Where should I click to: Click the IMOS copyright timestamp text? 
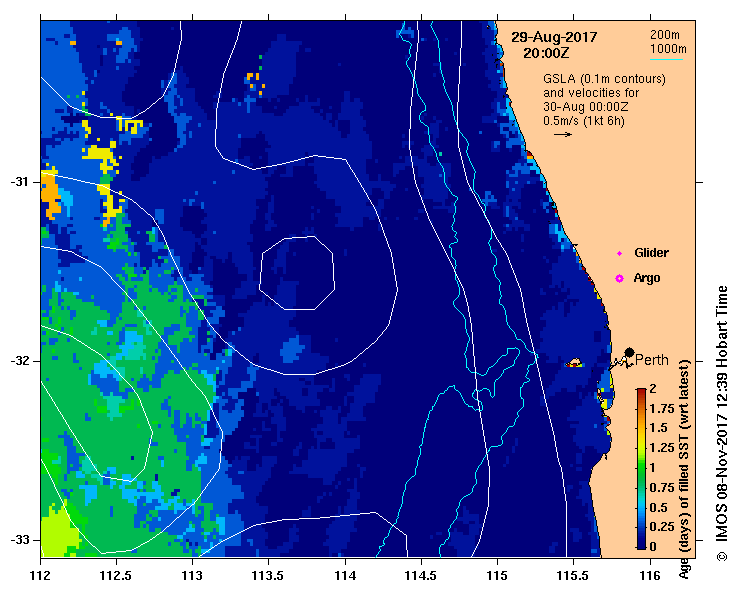(x=722, y=424)
